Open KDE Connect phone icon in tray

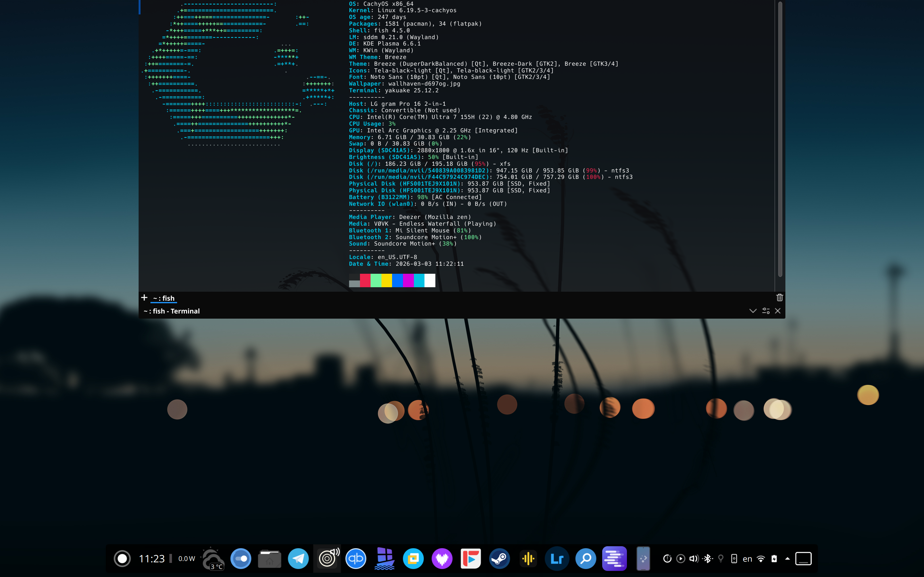coord(734,559)
